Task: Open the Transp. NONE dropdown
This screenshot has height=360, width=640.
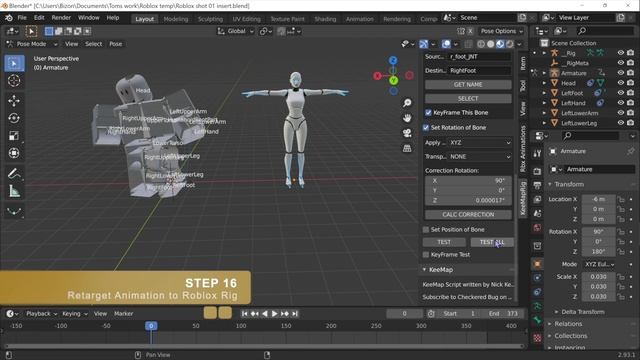Action: [480, 157]
